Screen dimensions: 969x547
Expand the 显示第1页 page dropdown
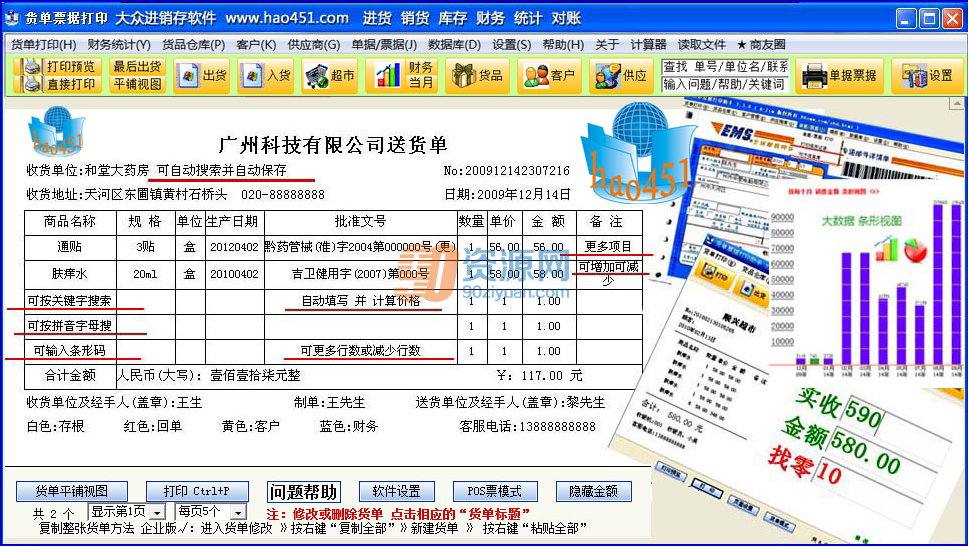pos(158,512)
